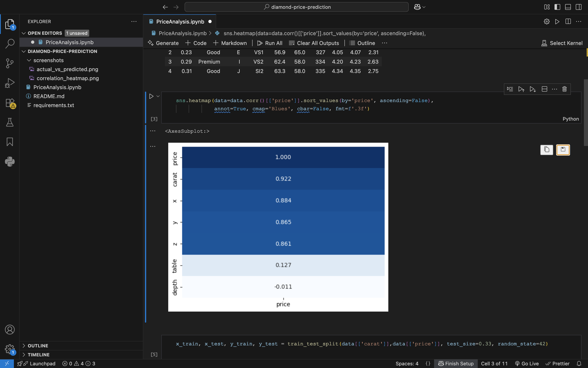Select the PriceAnalysis.ipynb editor tab
The image size is (588, 368).
[180, 21]
